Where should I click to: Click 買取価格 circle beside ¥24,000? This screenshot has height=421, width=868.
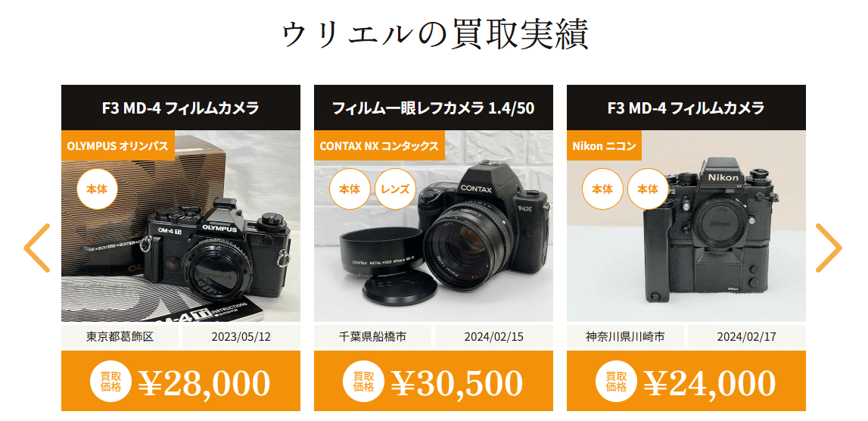(616, 381)
